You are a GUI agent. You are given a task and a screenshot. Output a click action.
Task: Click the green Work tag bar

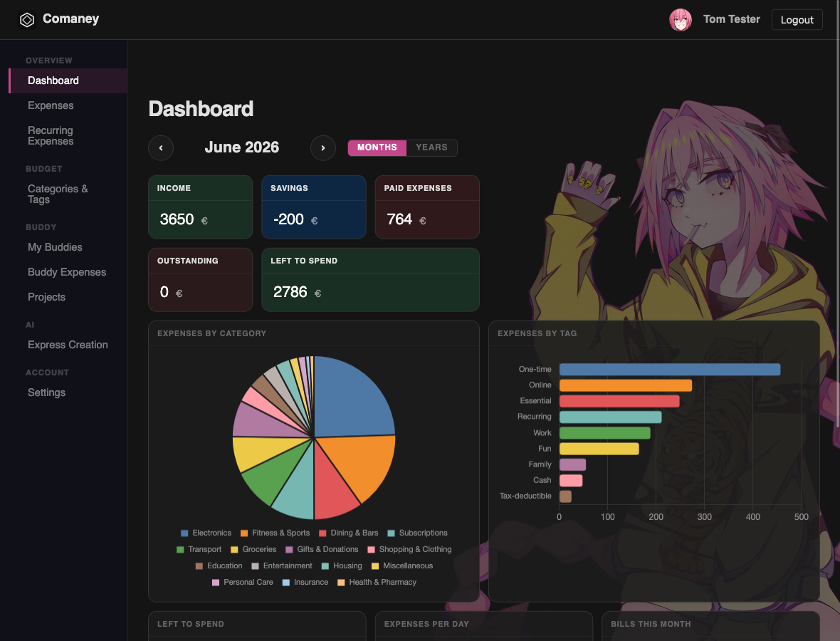[x=605, y=433]
